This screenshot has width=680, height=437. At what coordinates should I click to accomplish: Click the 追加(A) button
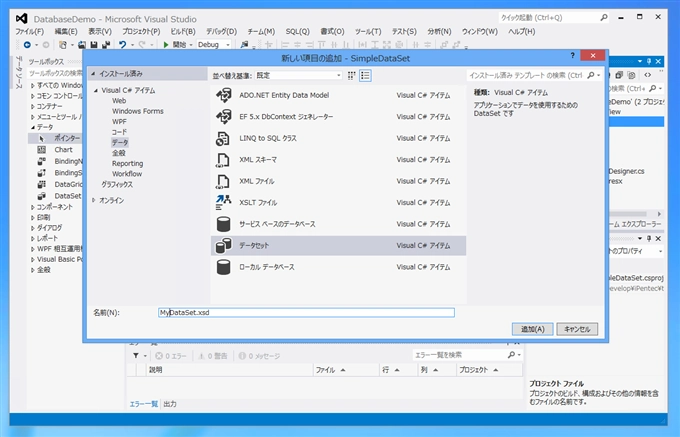[x=532, y=329]
